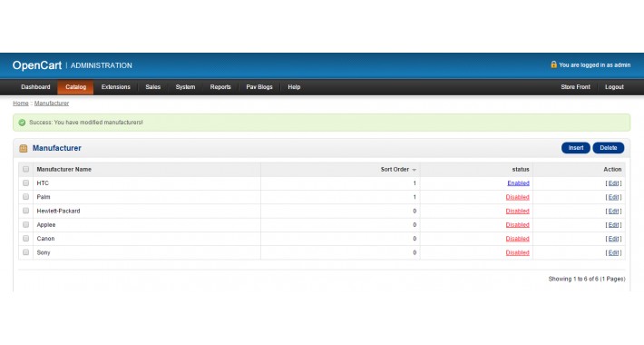644x345 pixels.
Task: Sort by Manufacturer Name column header
Action: (64, 170)
